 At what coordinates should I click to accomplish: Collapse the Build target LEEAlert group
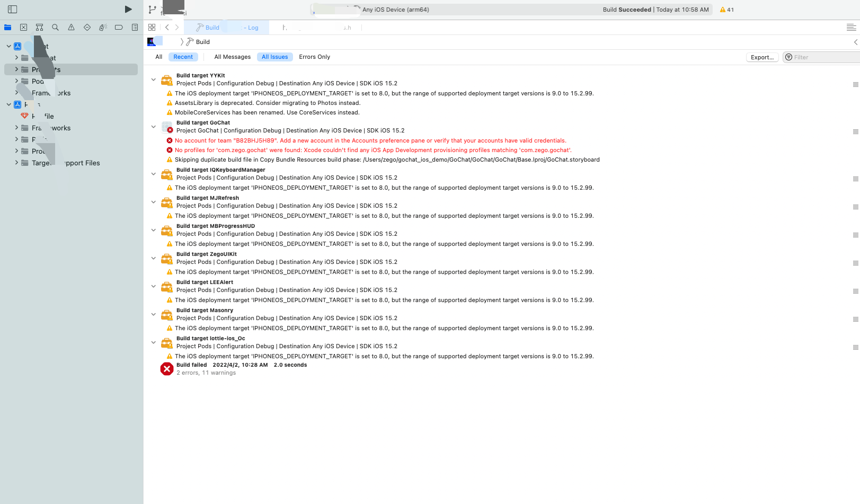[154, 286]
